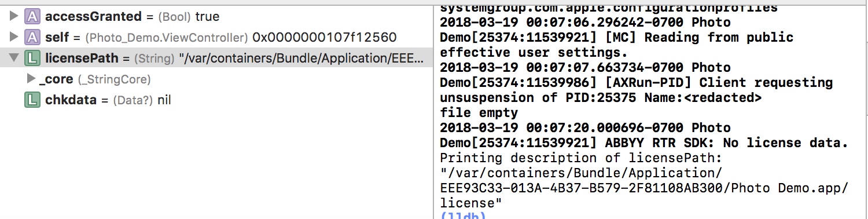Select the chkdata variable name

tap(70, 100)
